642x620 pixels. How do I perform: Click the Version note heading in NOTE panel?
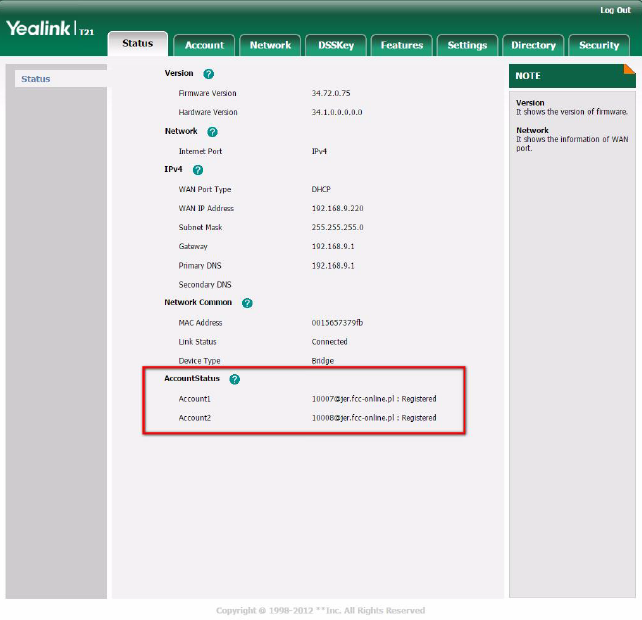click(530, 103)
